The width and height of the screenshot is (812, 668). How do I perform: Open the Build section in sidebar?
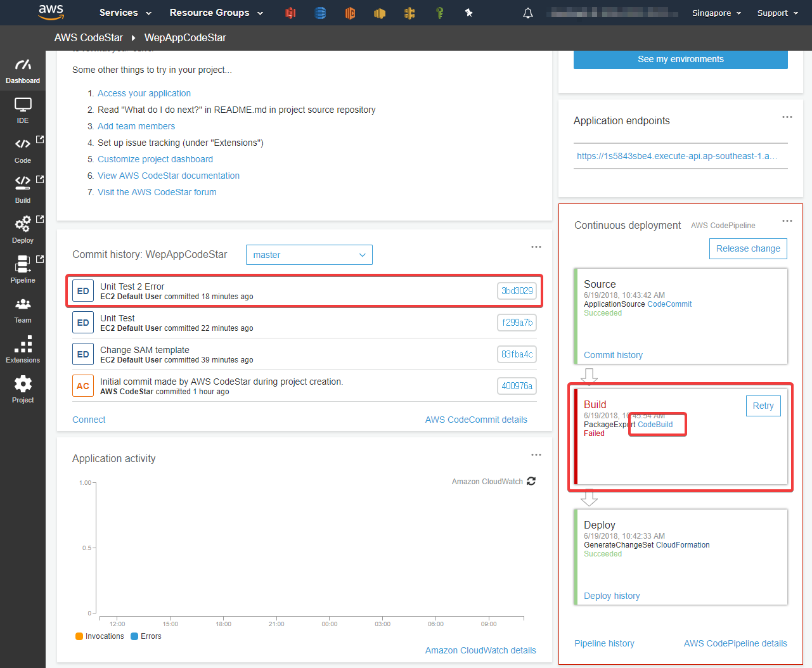click(23, 191)
